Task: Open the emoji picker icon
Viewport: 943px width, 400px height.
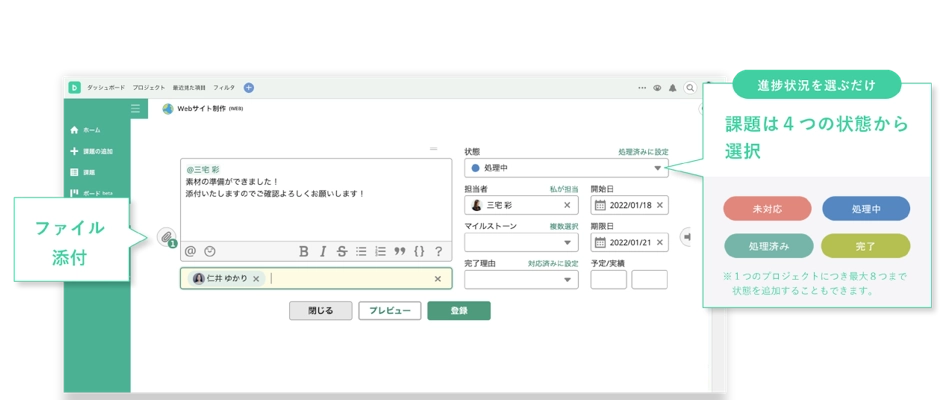Action: [210, 251]
